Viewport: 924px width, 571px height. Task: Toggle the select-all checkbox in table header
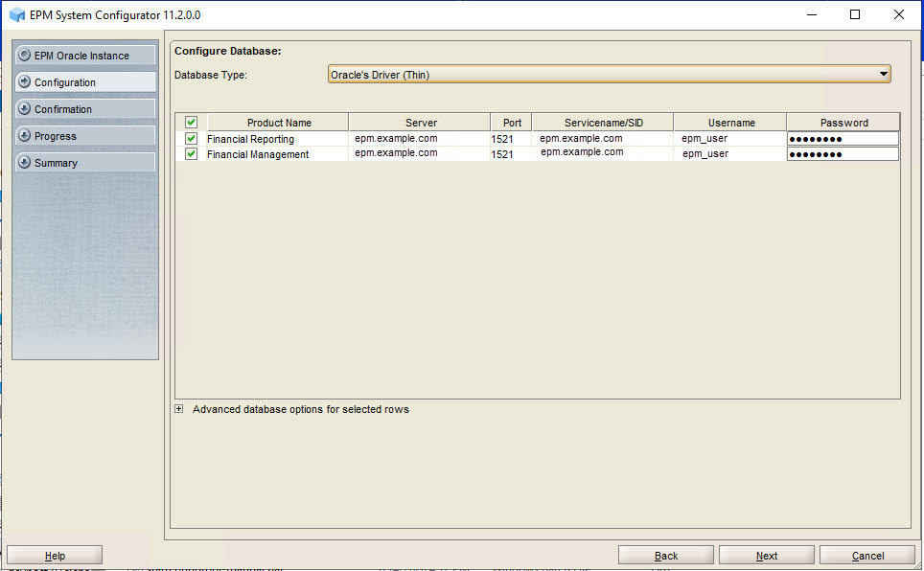[191, 123]
